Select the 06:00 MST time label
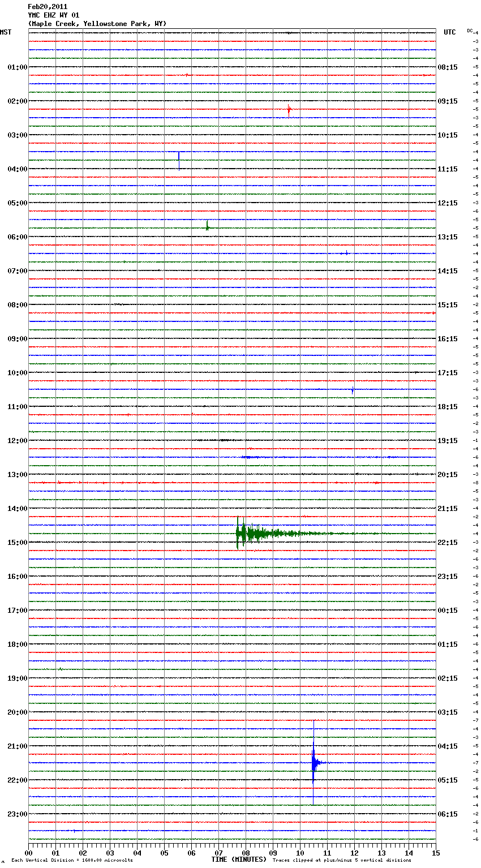The width and height of the screenshot is (481, 868). (x=18, y=237)
